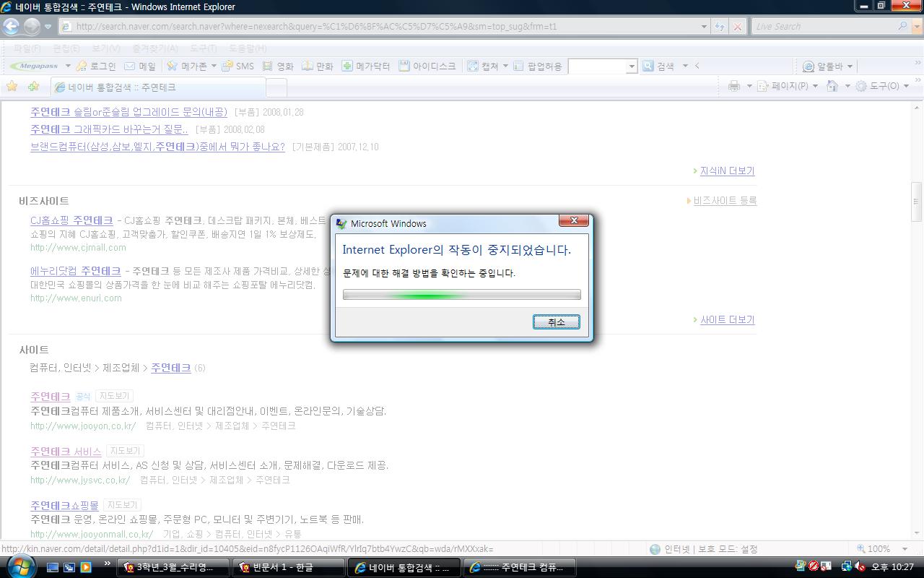Click the Refresh icon beside address bar

point(720,27)
